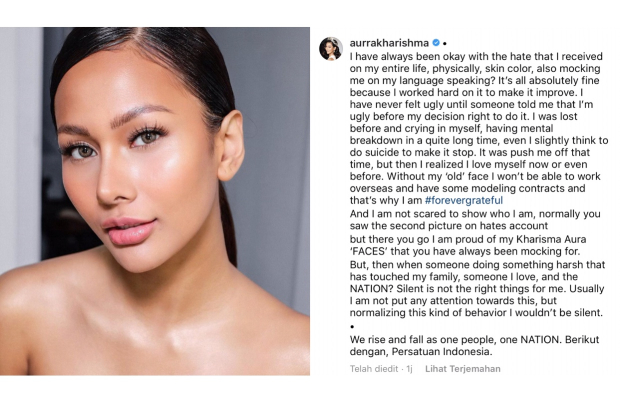Click the paragraph starting 'But, then when'
Viewport: 620px width, 413px height.
(477, 288)
